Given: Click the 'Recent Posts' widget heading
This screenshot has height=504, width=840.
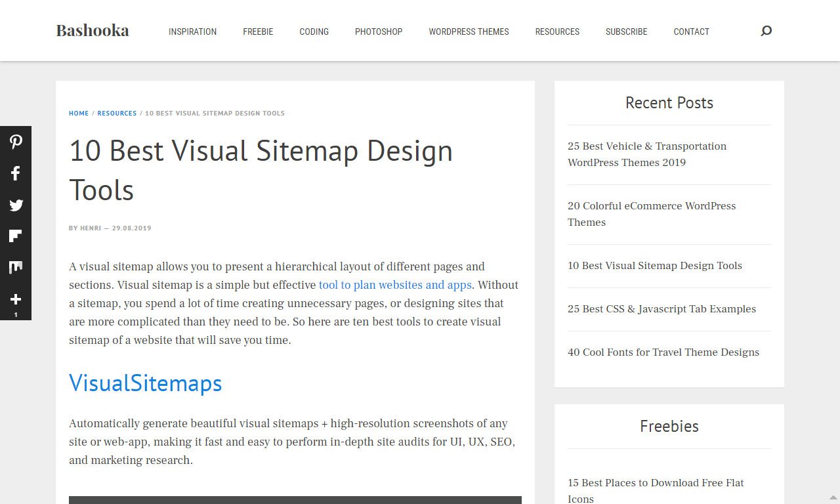Looking at the screenshot, I should click(x=669, y=102).
